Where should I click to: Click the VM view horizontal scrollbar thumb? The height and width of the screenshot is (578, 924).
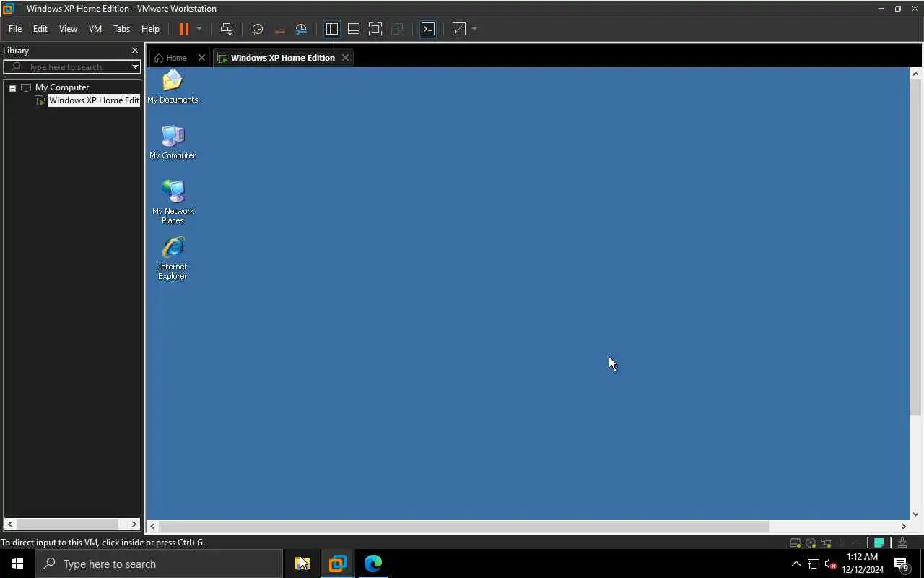pos(464,526)
